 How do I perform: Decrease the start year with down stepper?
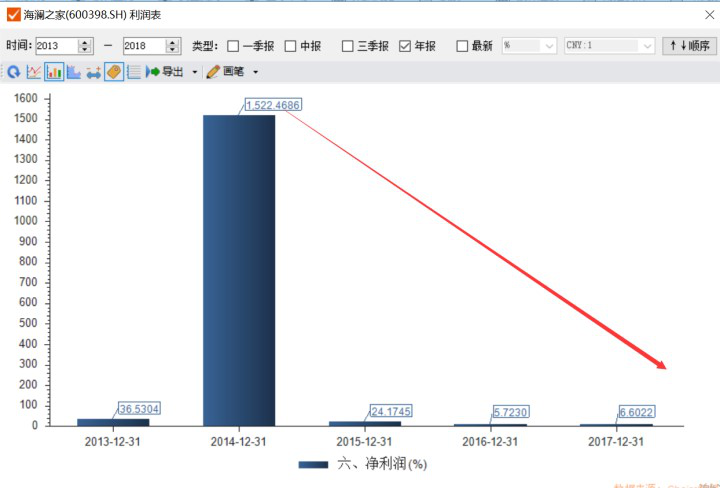click(x=84, y=50)
